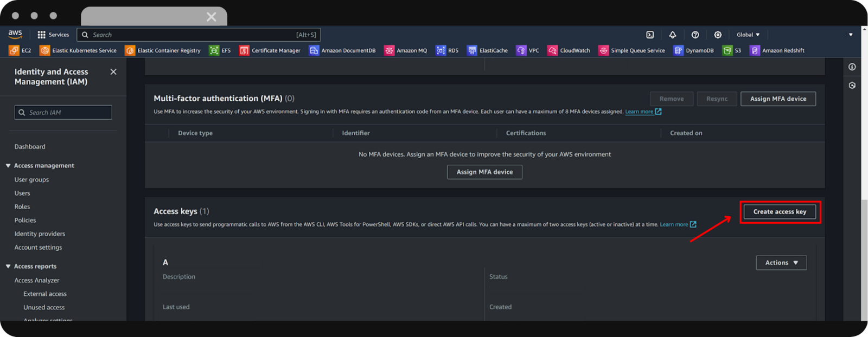Open settings gear icon in top bar
This screenshot has width=868, height=337.
[718, 35]
